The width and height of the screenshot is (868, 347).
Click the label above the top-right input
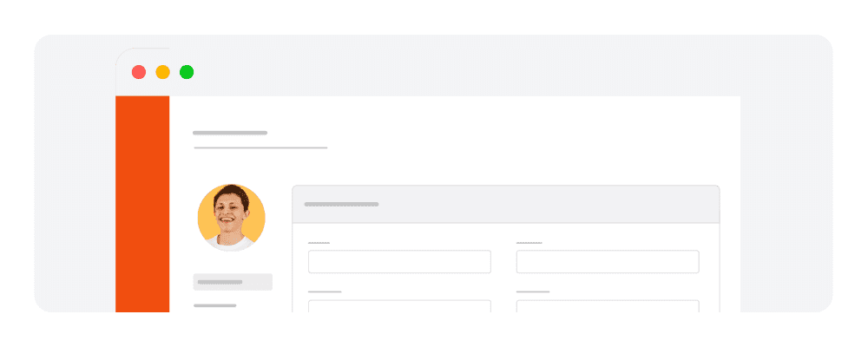coord(529,243)
